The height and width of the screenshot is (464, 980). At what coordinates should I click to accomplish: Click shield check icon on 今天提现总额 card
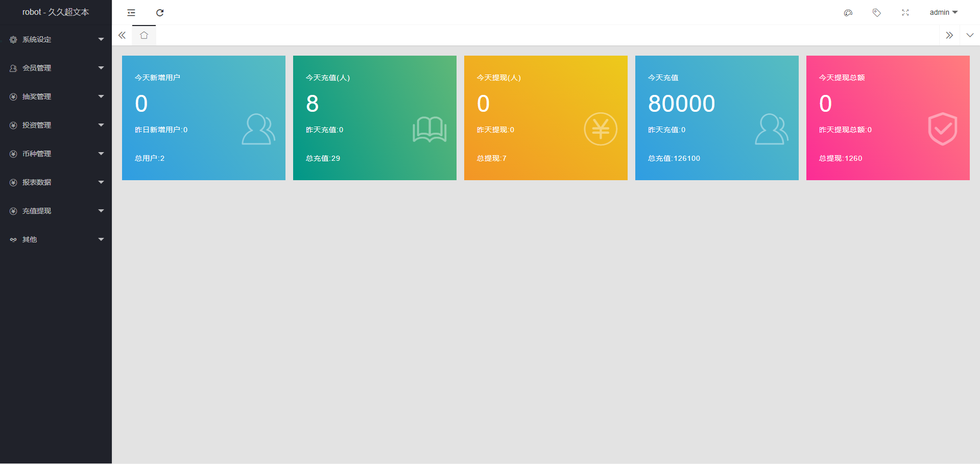tap(943, 129)
